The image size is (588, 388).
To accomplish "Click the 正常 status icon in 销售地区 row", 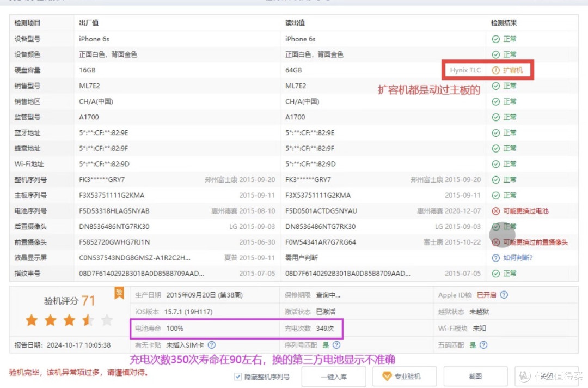I will pos(496,102).
